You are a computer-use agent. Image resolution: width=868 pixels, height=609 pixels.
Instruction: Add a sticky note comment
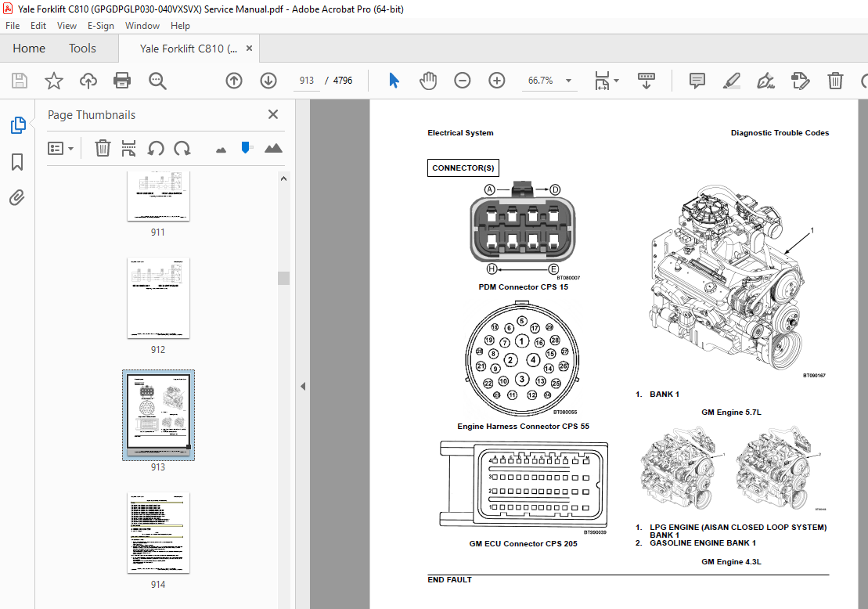[x=697, y=81]
